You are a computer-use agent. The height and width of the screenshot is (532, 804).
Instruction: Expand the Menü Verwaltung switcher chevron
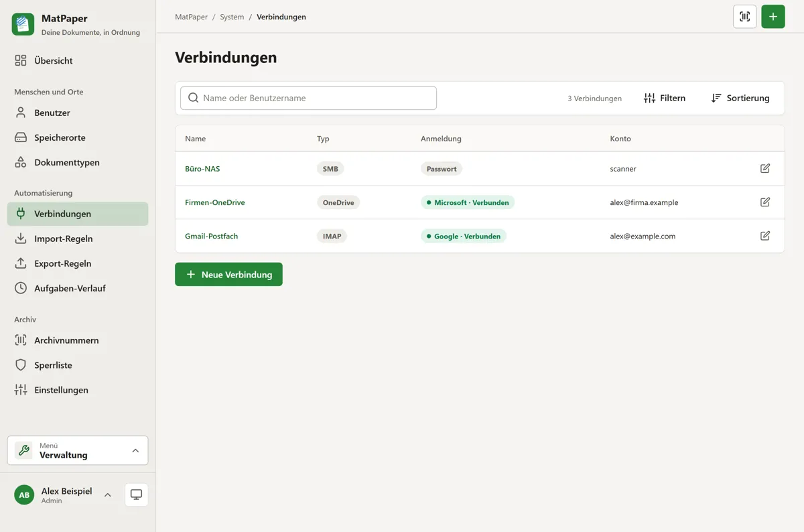coord(135,450)
